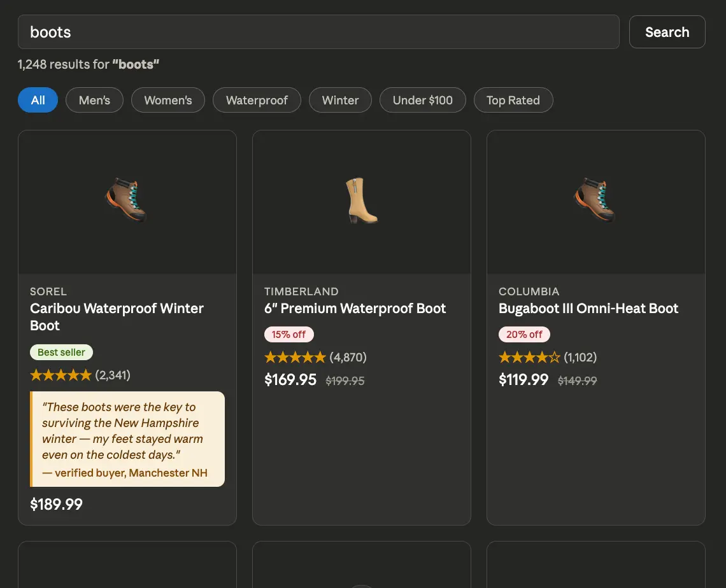Screen dimensions: 726x588
Task: Click the 15% off badge
Action: pyautogui.click(x=289, y=335)
